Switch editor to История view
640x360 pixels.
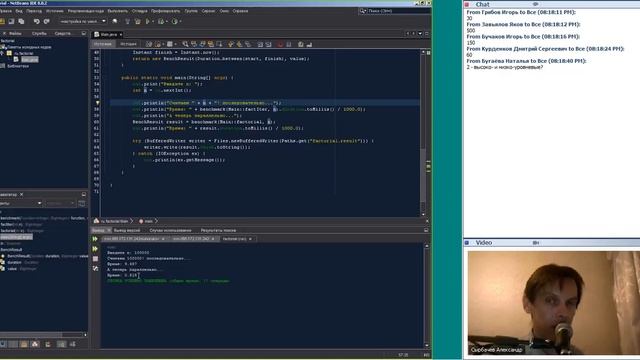coord(128,44)
